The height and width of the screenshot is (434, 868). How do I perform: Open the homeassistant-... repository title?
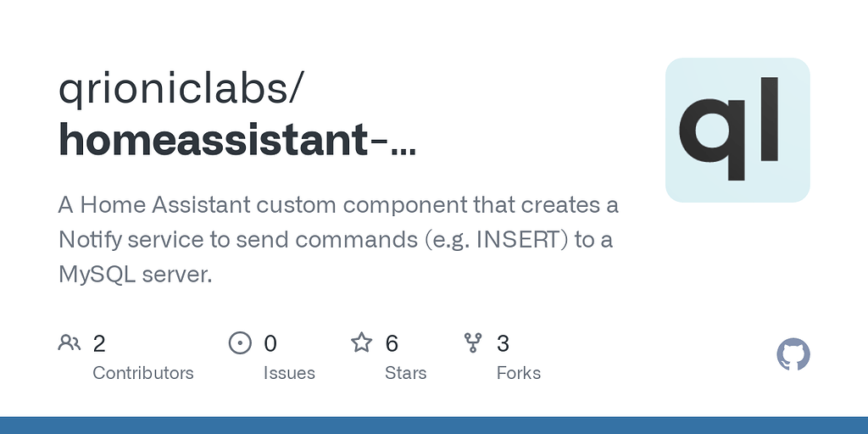point(237,140)
